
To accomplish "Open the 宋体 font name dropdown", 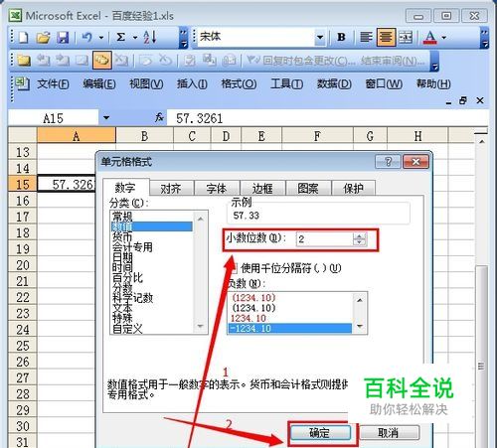I will 320,37.
